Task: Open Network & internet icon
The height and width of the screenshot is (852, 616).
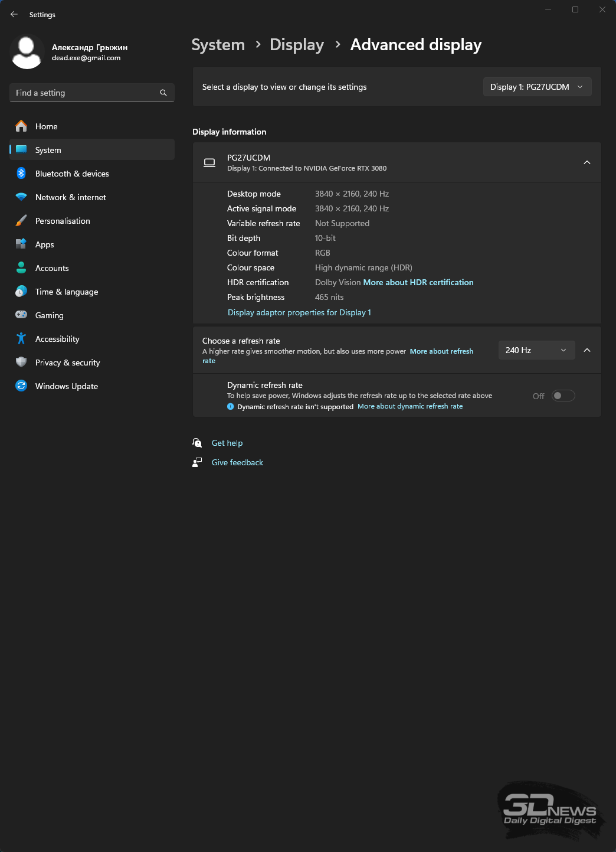Action: (x=21, y=197)
